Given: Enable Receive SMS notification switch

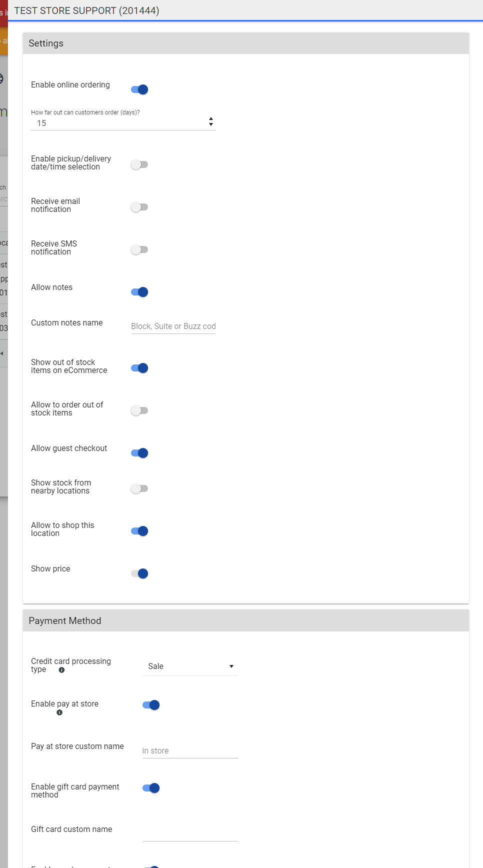Looking at the screenshot, I should [x=139, y=249].
